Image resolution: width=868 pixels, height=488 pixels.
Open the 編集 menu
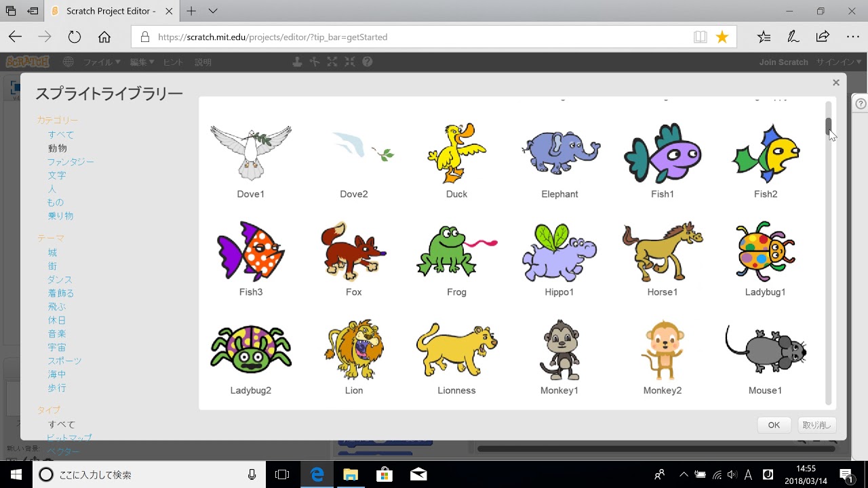142,62
